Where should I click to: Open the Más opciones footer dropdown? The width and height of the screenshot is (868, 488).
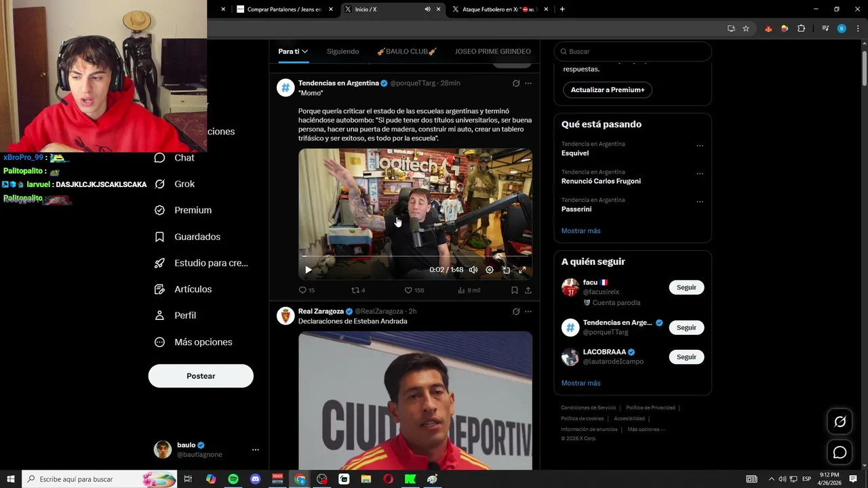(x=646, y=430)
